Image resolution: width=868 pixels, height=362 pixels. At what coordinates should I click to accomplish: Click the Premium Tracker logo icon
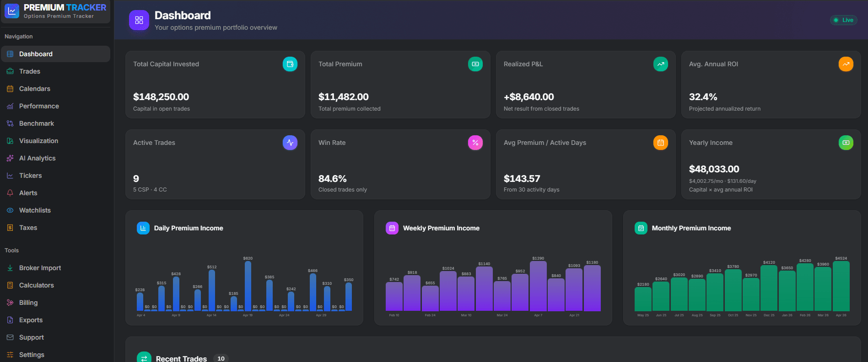pyautogui.click(x=12, y=11)
